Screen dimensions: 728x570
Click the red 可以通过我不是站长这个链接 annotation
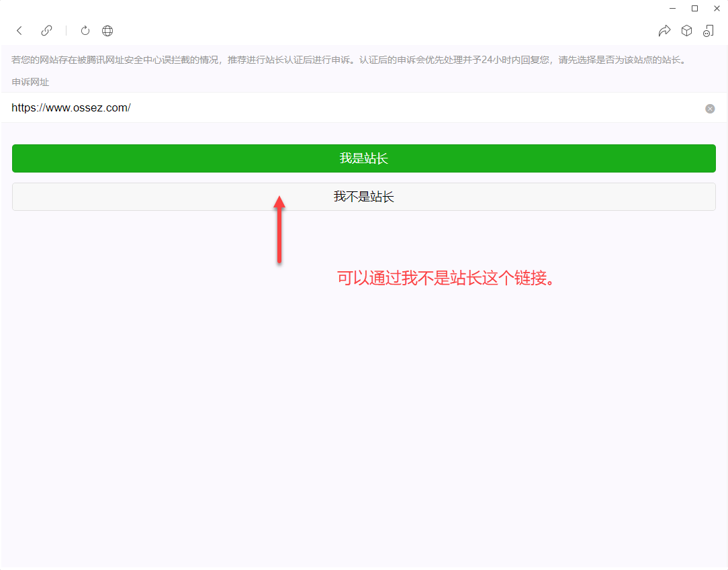[x=447, y=279]
